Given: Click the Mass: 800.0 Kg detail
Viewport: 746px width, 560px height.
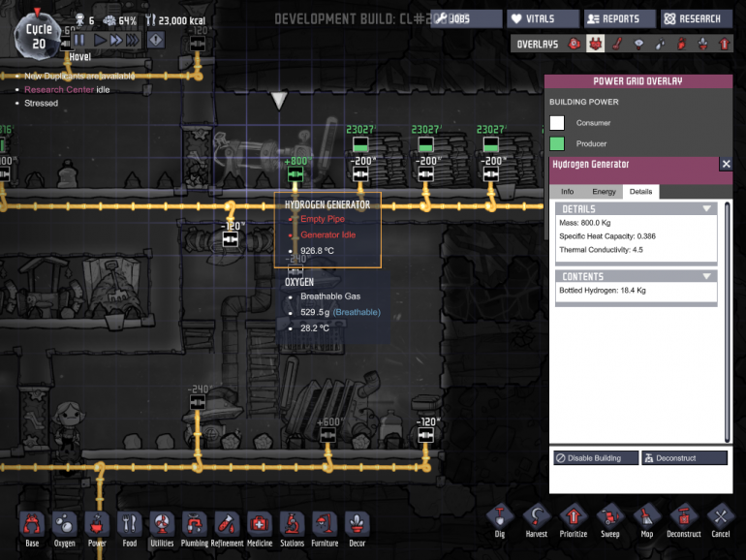Looking at the screenshot, I should pos(585,222).
